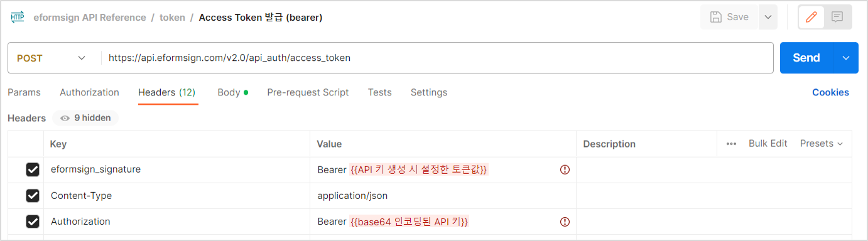Open the Body tab

(232, 92)
